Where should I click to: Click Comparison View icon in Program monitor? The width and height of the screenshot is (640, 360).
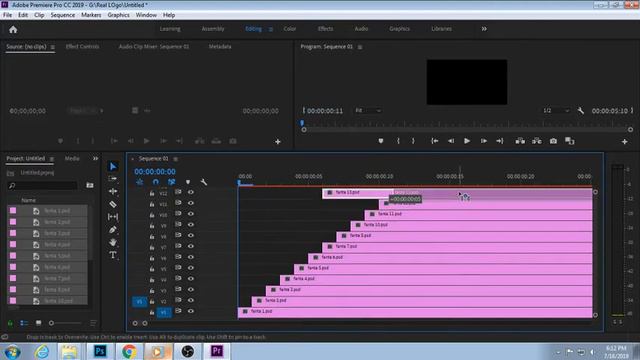point(570,141)
